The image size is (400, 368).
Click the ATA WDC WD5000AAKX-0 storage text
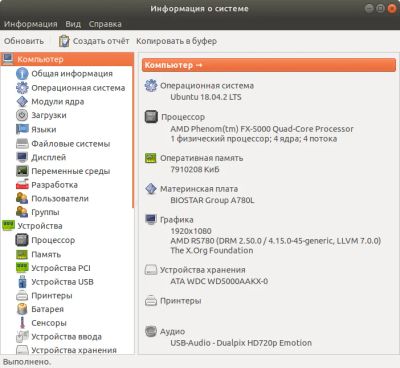coord(219,281)
